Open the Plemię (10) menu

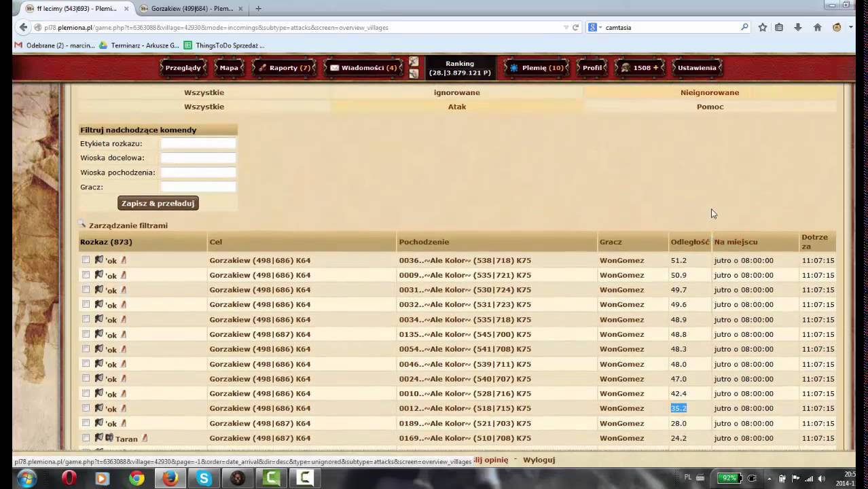pos(537,68)
